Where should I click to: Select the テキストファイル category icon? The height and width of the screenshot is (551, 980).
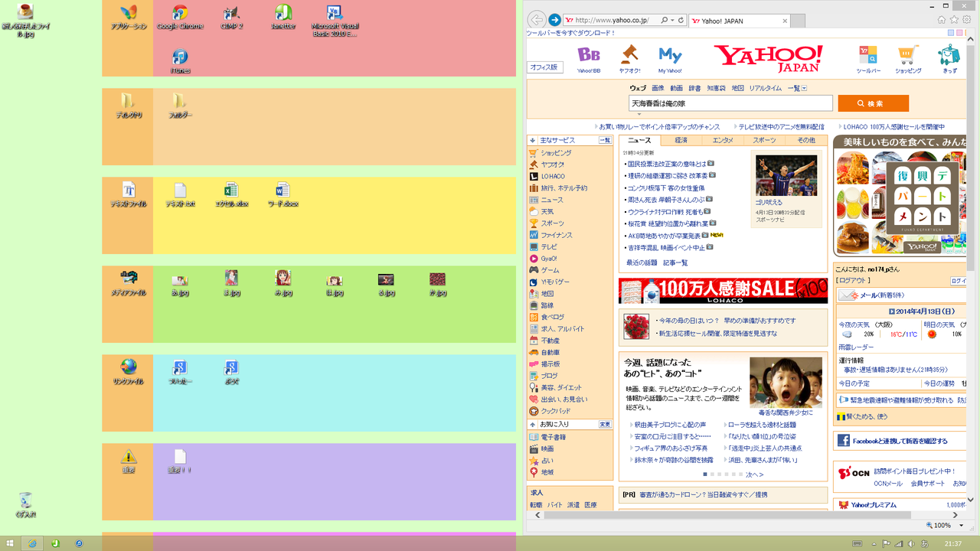[x=129, y=194]
